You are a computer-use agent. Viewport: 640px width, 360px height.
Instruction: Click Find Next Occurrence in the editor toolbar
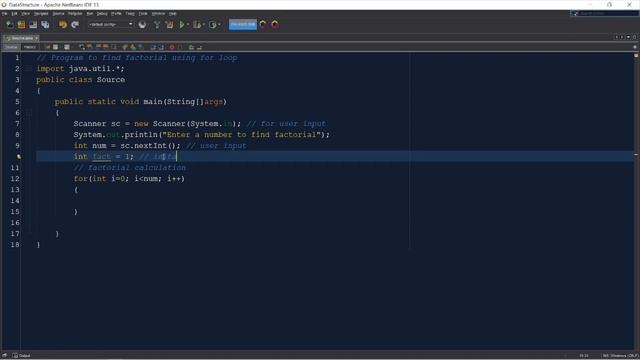pyautogui.click(x=98, y=47)
